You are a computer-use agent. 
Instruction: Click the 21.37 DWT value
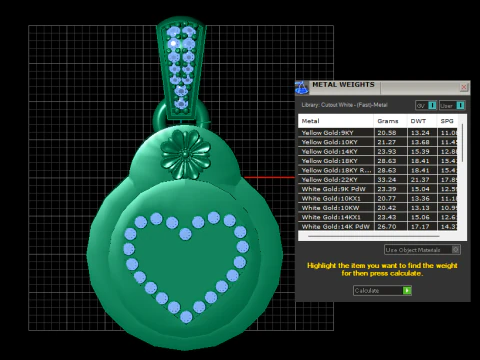pyautogui.click(x=420, y=179)
